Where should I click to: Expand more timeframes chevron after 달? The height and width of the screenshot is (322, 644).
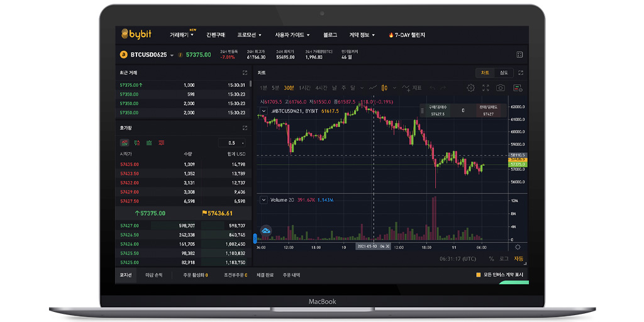pyautogui.click(x=362, y=88)
